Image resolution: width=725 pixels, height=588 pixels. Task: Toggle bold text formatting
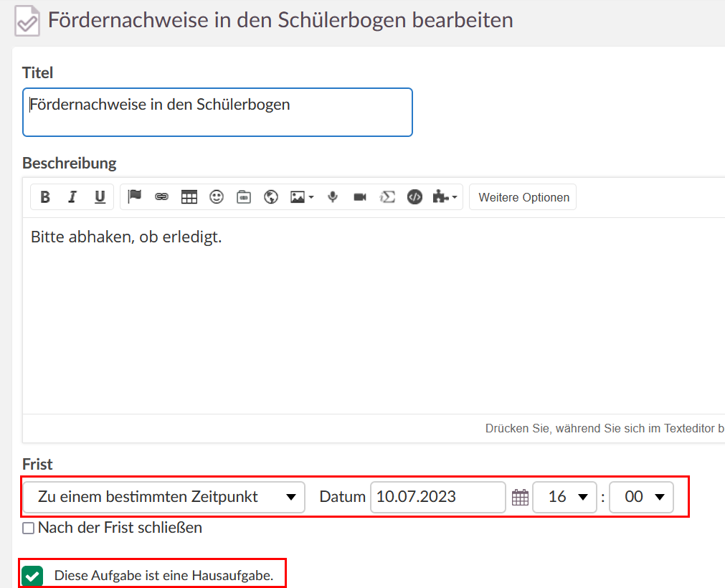[45, 197]
